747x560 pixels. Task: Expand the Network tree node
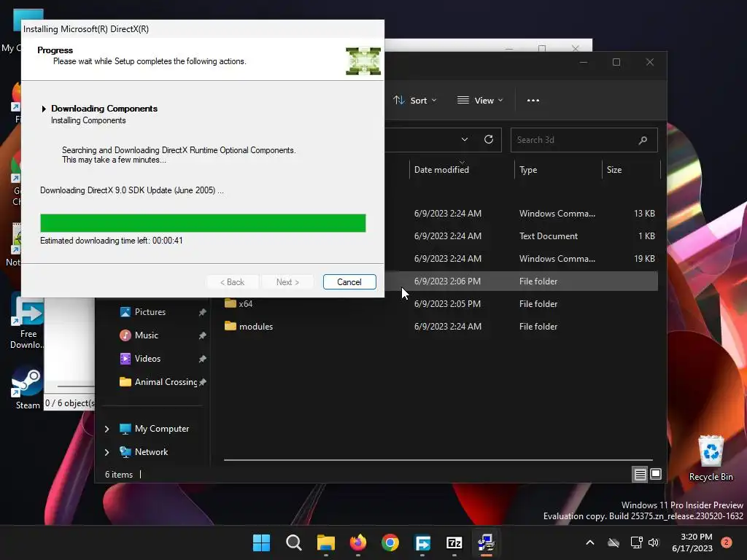pos(107,452)
